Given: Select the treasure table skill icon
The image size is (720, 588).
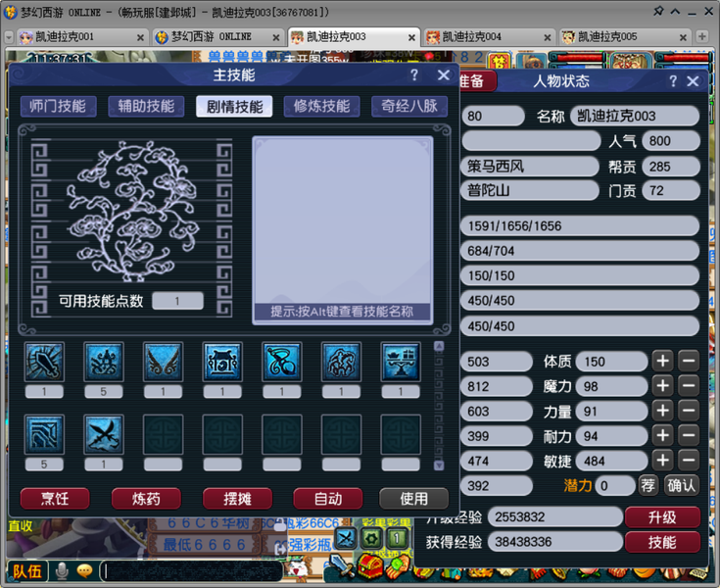Looking at the screenshot, I should 401,362.
